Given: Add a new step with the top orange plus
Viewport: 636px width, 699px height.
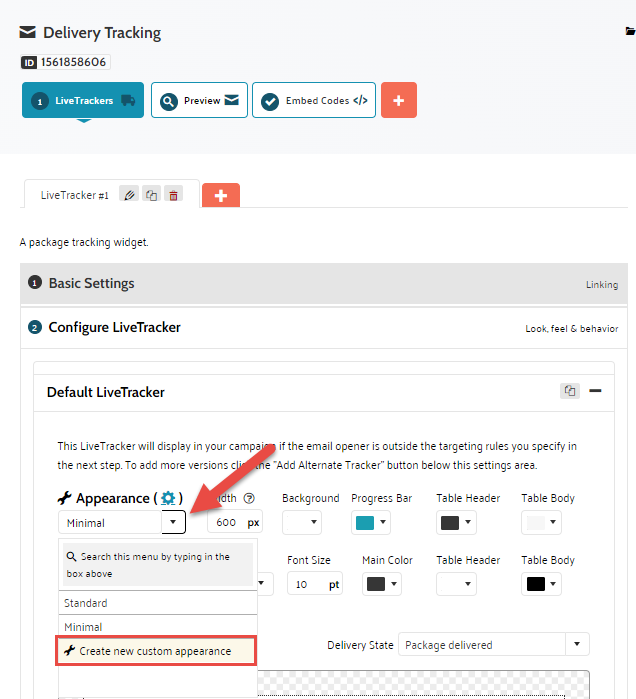Looking at the screenshot, I should (x=399, y=100).
